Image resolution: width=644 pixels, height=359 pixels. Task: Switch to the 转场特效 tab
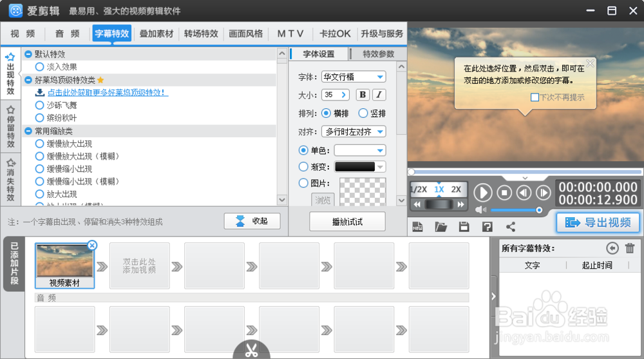point(201,34)
